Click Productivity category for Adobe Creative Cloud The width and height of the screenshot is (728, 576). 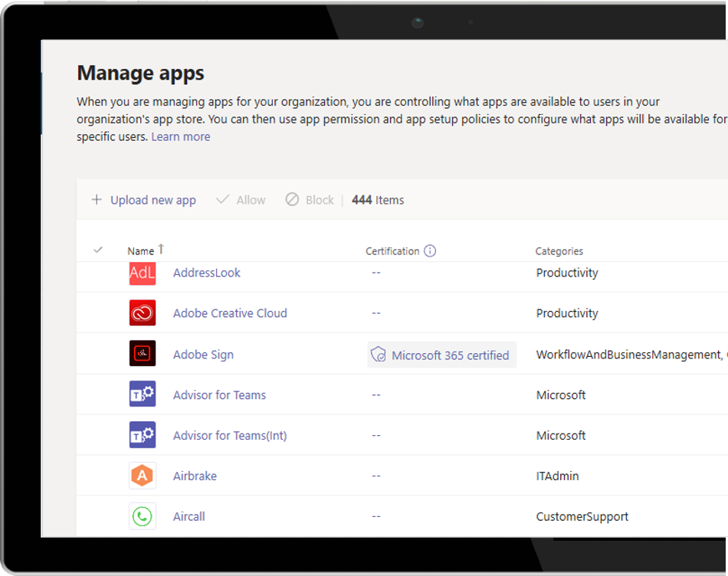pyautogui.click(x=567, y=313)
